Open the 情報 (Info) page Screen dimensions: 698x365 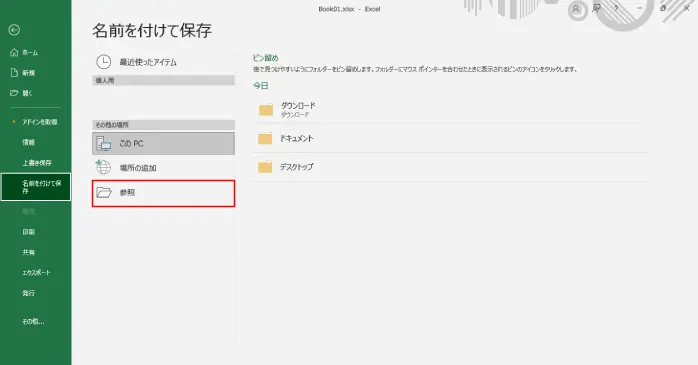point(36,142)
